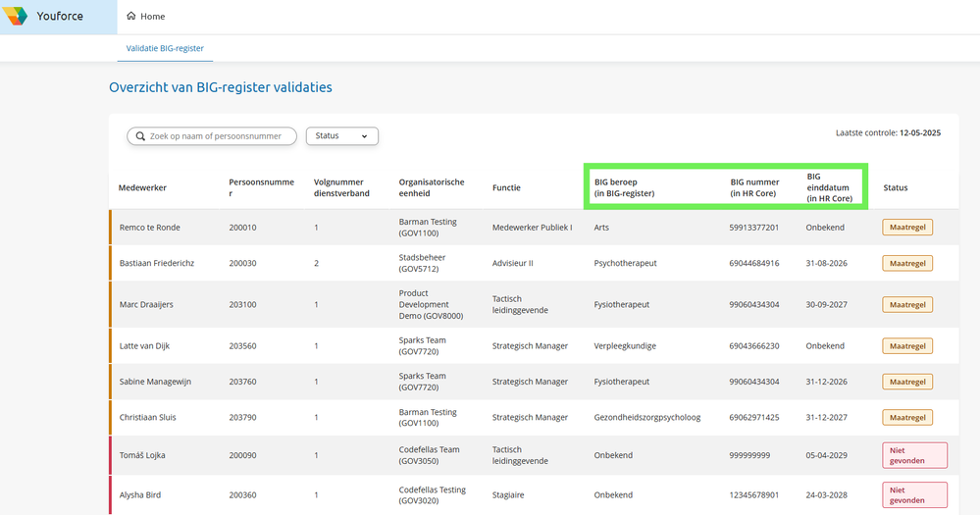Switch to the Validatie BIG-register tab
This screenshot has height=515, width=980.
tap(164, 48)
